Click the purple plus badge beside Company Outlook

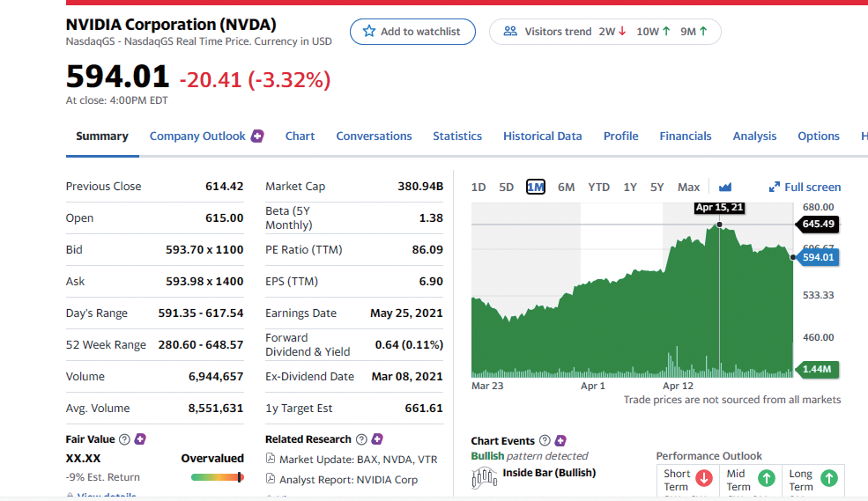tap(257, 136)
